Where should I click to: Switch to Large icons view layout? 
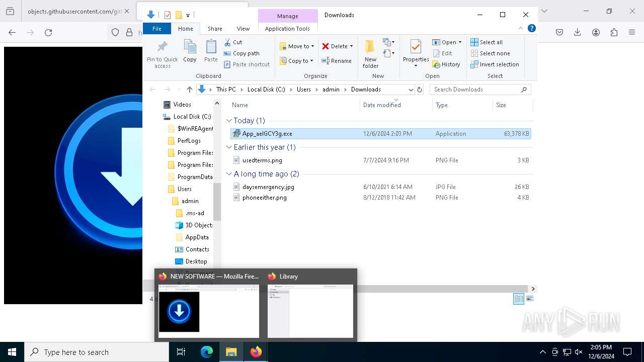pyautogui.click(x=529, y=299)
